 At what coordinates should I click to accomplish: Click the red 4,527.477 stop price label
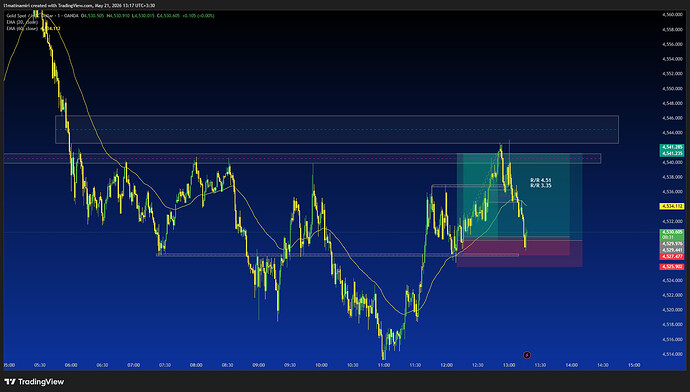click(672, 256)
